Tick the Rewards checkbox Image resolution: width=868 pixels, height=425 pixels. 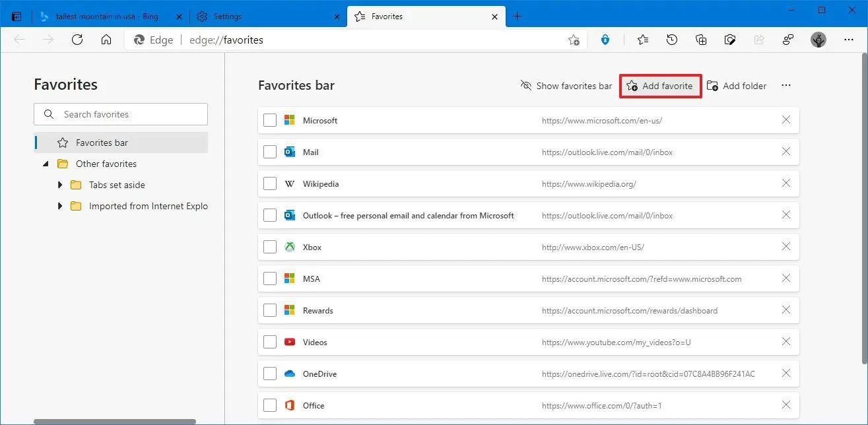(269, 310)
